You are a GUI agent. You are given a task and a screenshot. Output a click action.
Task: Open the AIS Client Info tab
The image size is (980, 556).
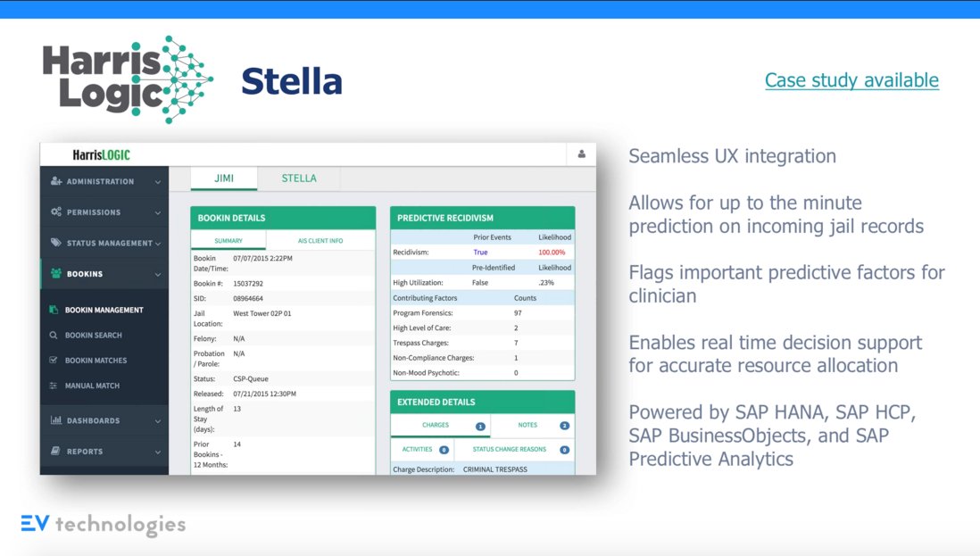(x=320, y=241)
